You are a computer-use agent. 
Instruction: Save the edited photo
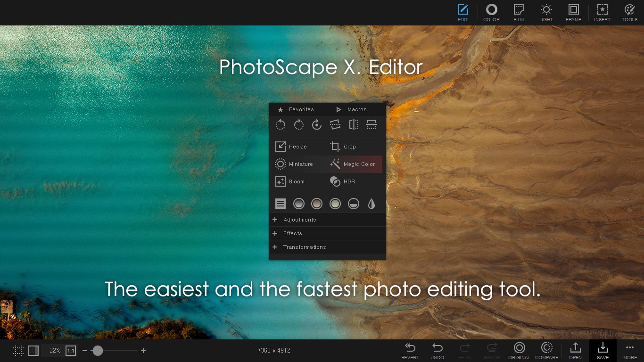pos(603,351)
